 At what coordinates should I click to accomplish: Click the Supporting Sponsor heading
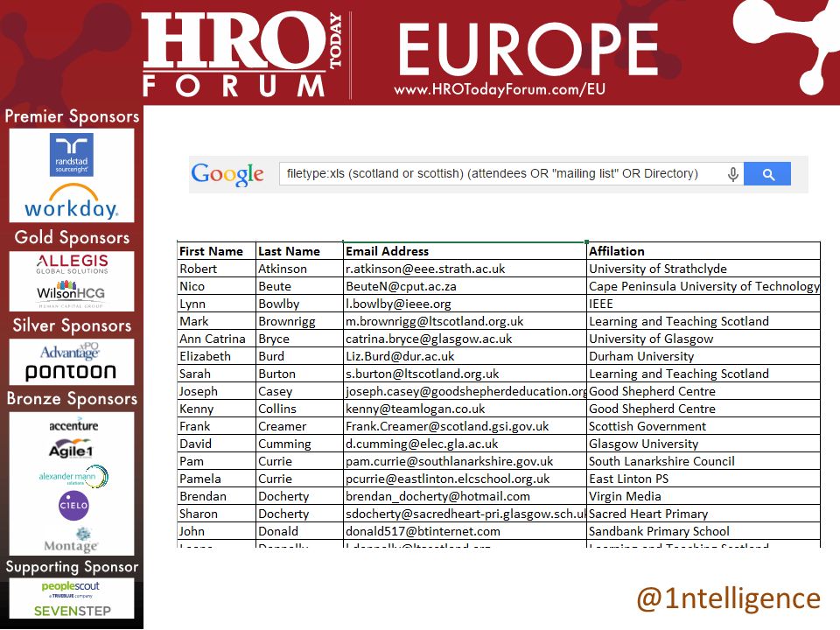[x=72, y=566]
